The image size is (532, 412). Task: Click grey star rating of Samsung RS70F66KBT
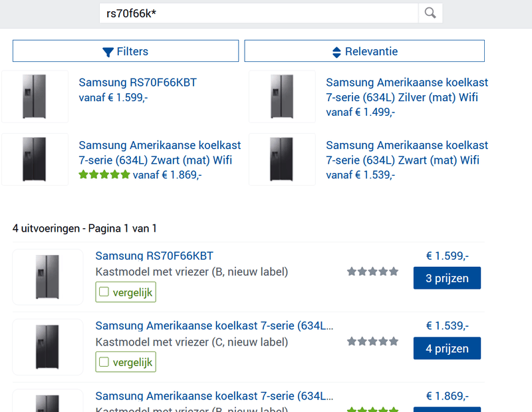point(372,272)
